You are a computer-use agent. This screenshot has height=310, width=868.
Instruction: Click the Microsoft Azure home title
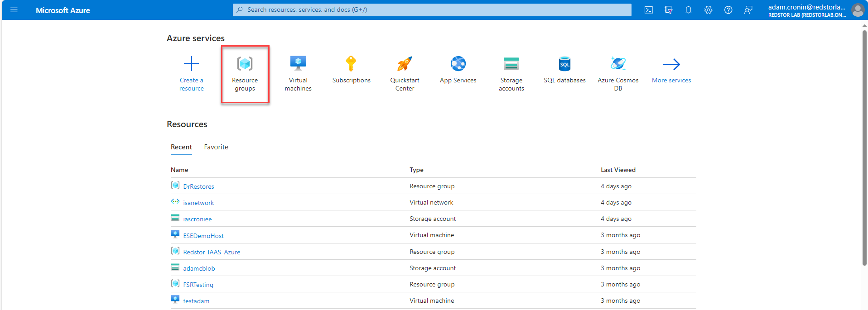pos(63,10)
